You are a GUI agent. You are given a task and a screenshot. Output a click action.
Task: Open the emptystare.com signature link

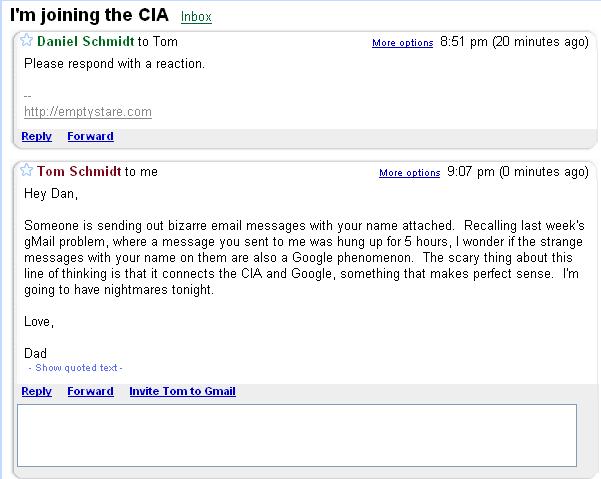pyautogui.click(x=88, y=112)
